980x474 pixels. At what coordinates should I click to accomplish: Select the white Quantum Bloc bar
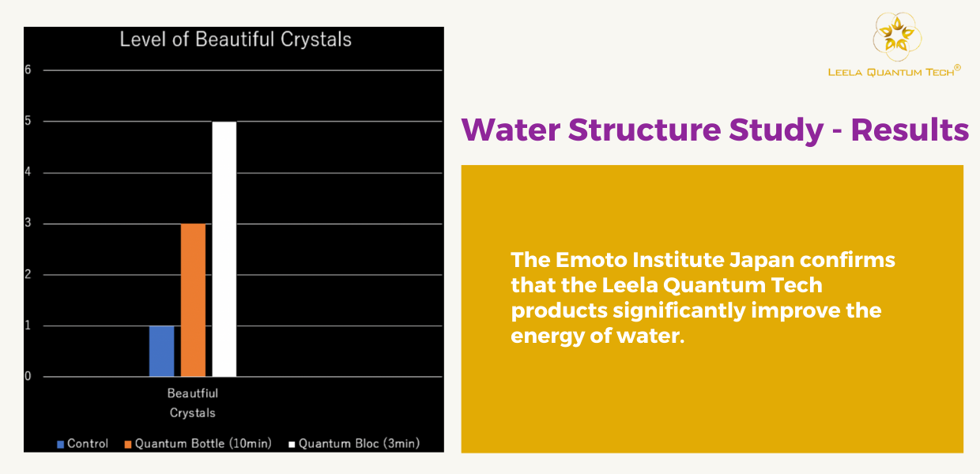pyautogui.click(x=224, y=249)
